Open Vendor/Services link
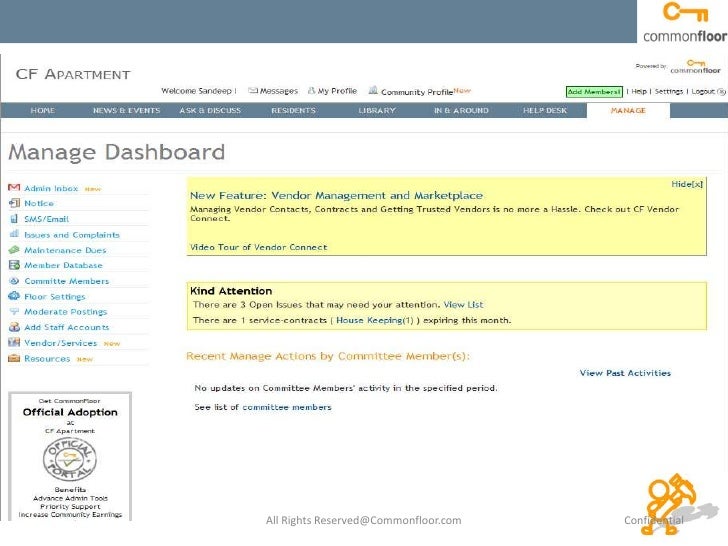 point(60,343)
